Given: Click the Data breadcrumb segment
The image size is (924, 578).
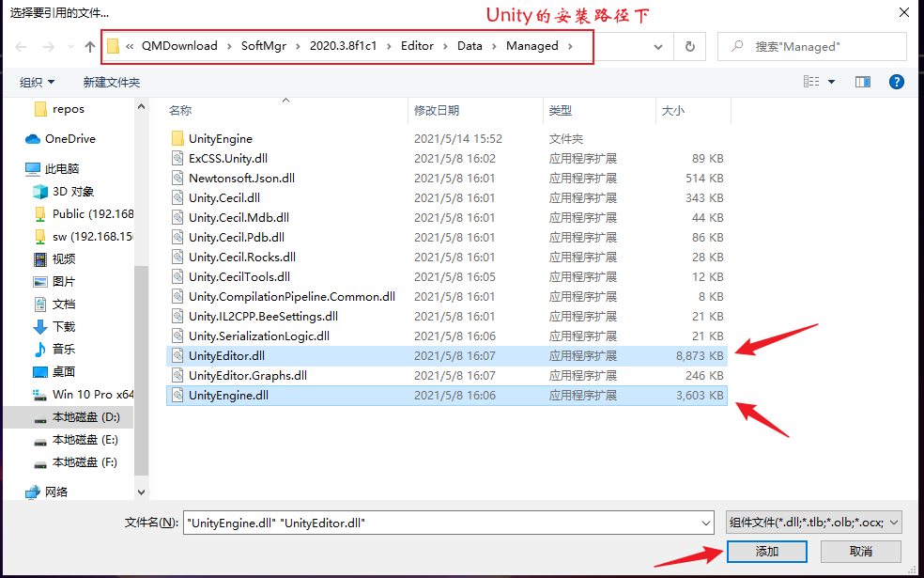Looking at the screenshot, I should tap(470, 46).
